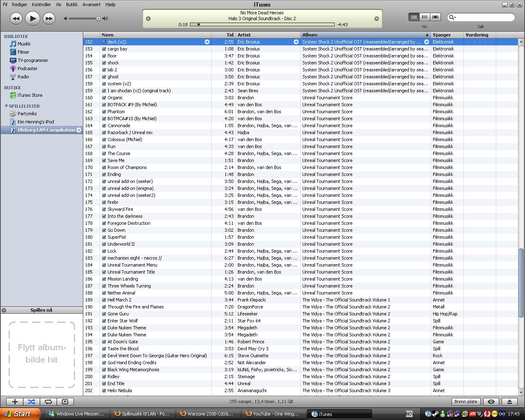Uncheck the 'Hell March 2' track
The image size is (525, 420).
click(x=104, y=300)
